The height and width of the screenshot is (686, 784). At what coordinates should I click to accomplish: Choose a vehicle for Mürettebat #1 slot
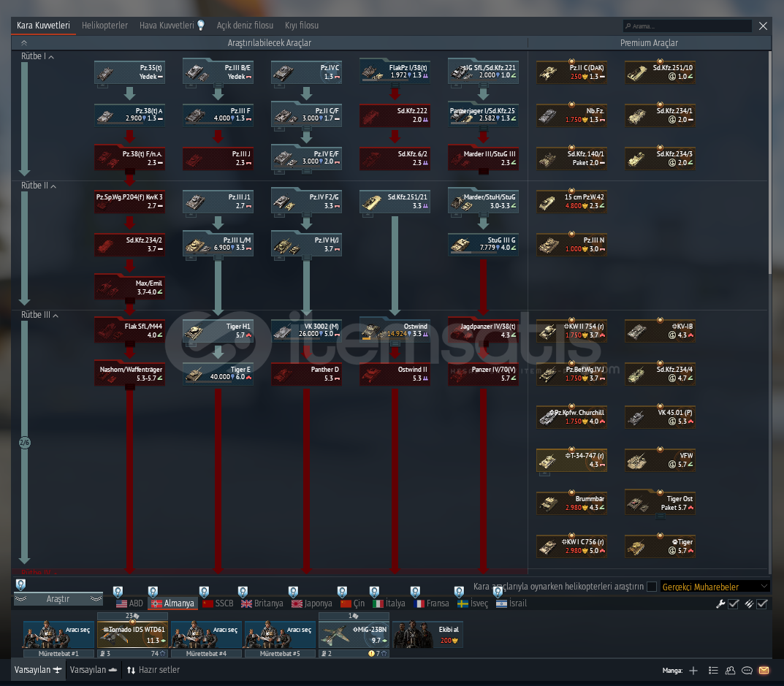point(58,635)
